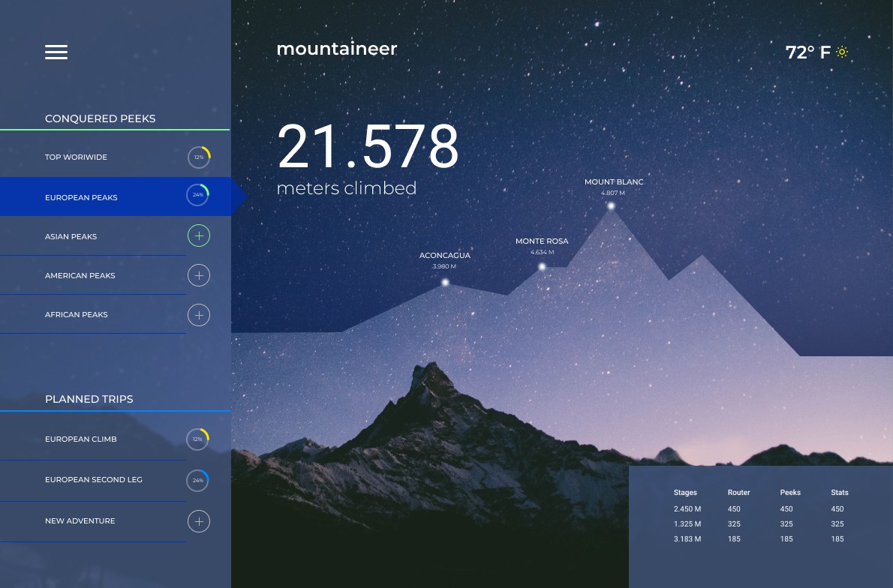893x588 pixels.
Task: Click the mountaineer logo text
Action: [x=337, y=49]
